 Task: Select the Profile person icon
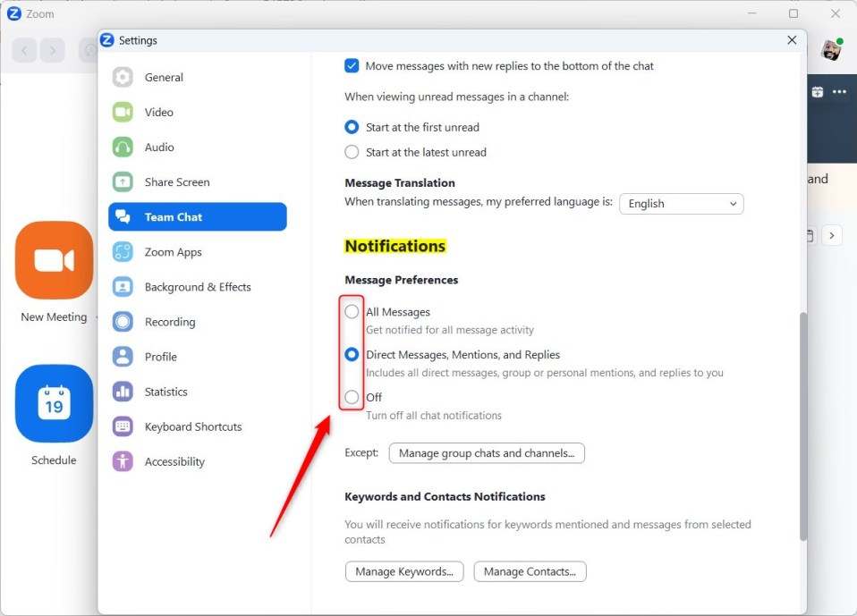coord(123,357)
